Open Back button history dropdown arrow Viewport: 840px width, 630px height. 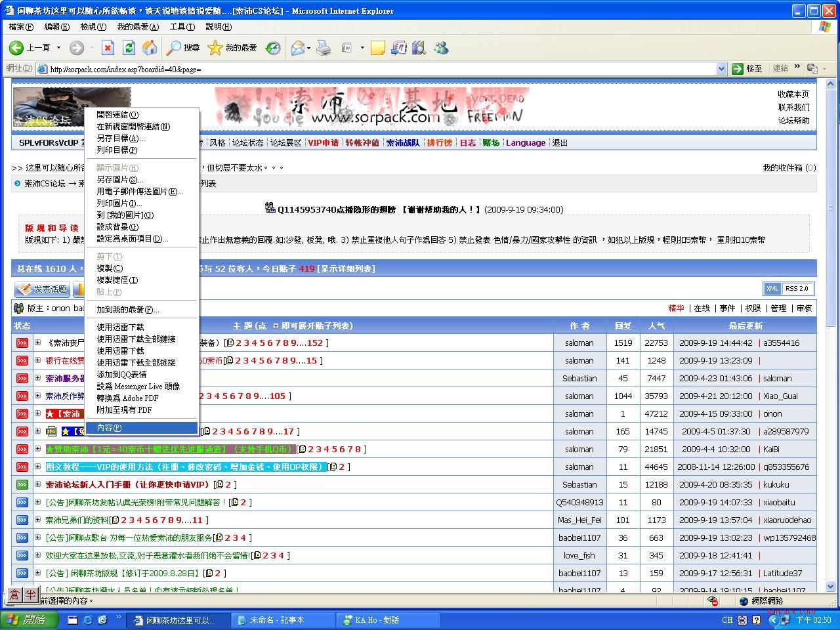click(x=58, y=48)
